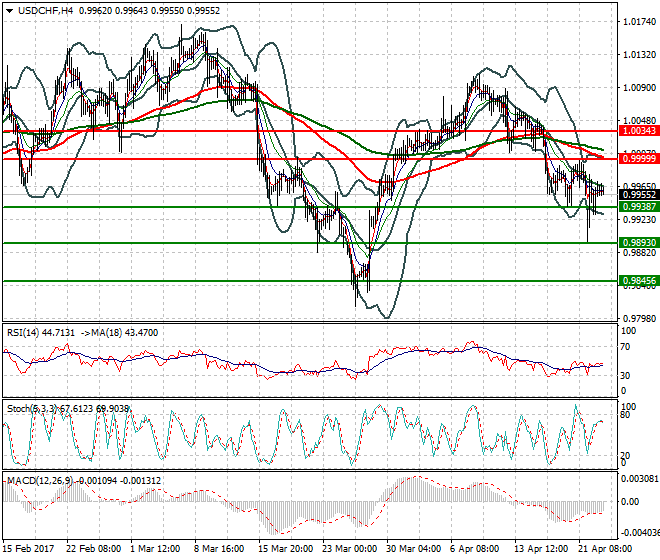Select the 1.01320 price scale value
660x560 pixels.
pos(639,55)
